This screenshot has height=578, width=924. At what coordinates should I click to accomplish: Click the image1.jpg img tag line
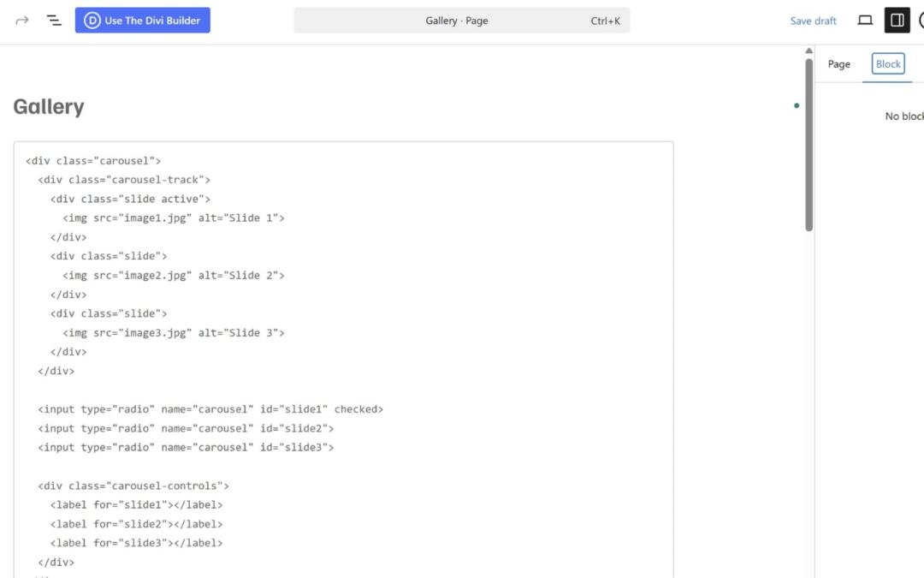[x=173, y=218]
